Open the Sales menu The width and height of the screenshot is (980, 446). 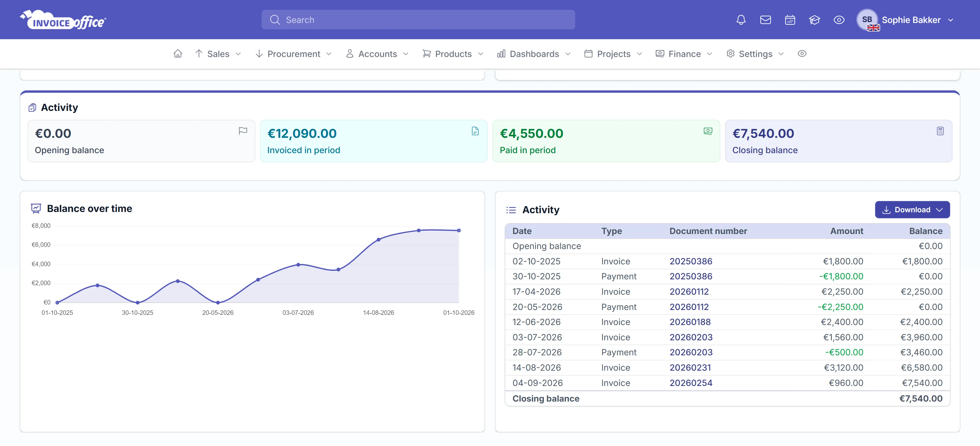pos(218,54)
